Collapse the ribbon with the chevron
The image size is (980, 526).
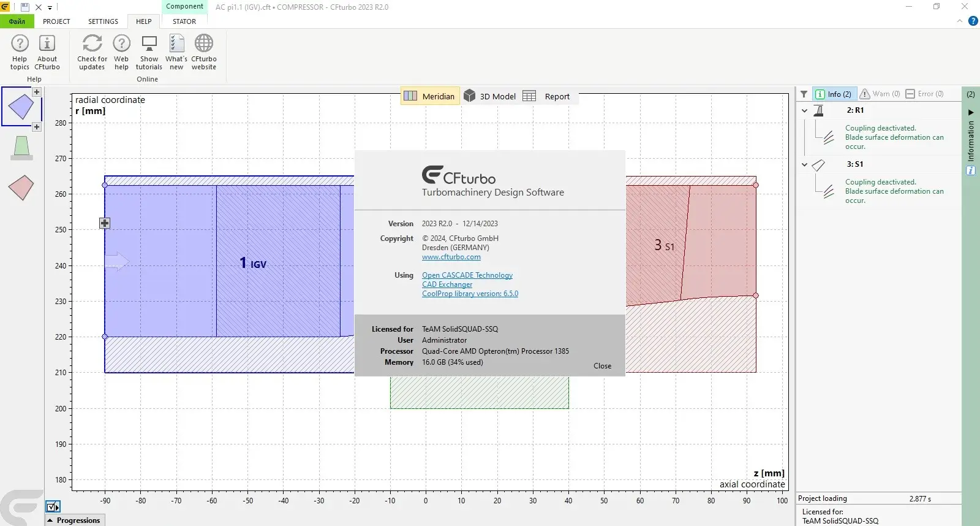[x=960, y=21]
